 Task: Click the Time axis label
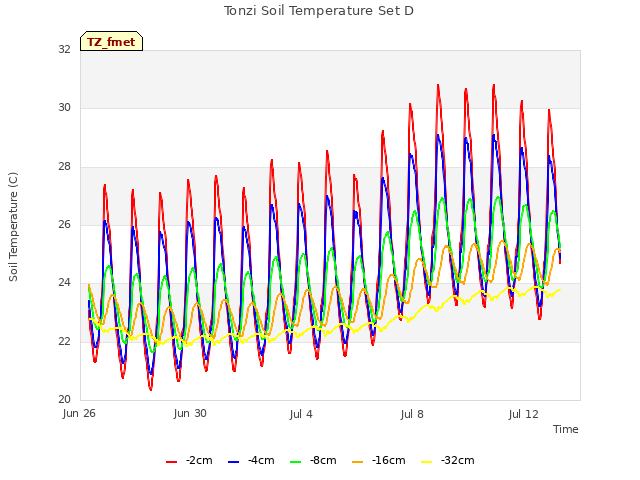566,429
